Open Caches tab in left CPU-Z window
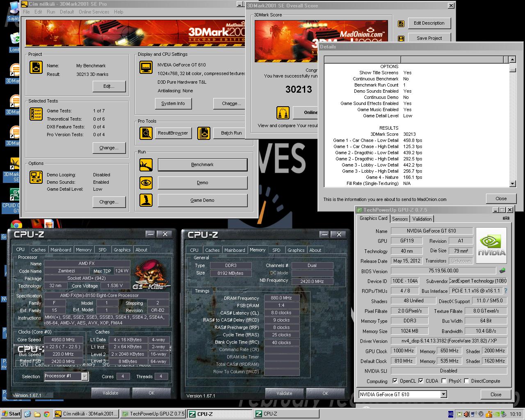This screenshot has height=420, width=525. point(39,250)
